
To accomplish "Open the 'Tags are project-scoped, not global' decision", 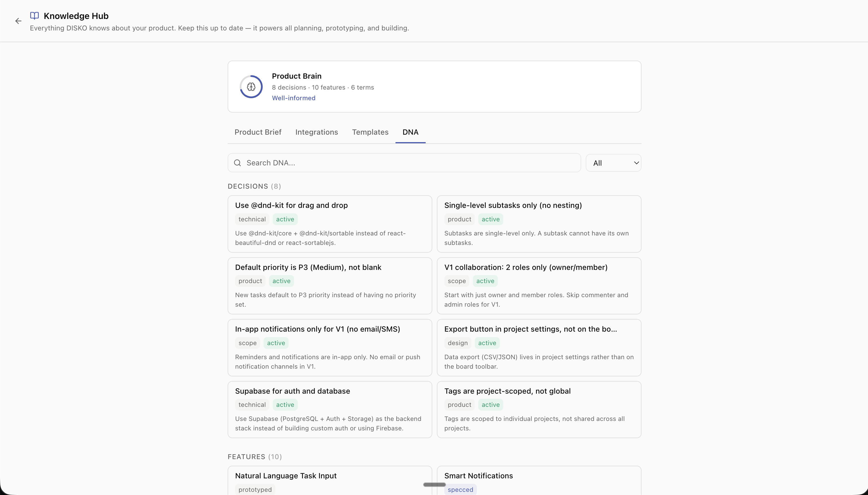I will click(507, 391).
